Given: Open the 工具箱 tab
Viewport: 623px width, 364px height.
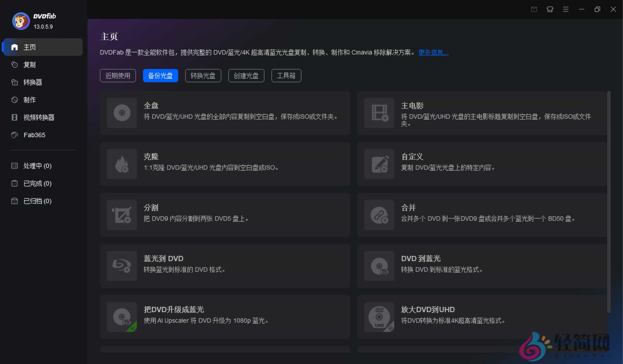Looking at the screenshot, I should click(286, 76).
